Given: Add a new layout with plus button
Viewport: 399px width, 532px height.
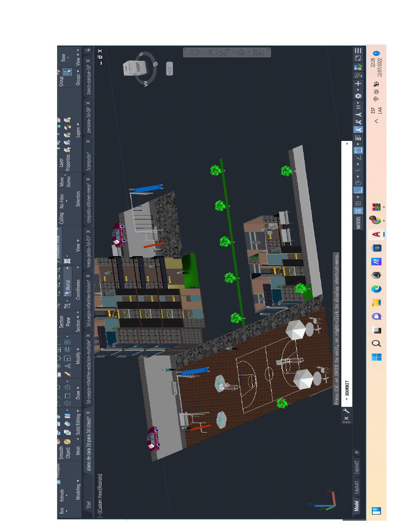Looking at the screenshot, I should pos(356,453).
